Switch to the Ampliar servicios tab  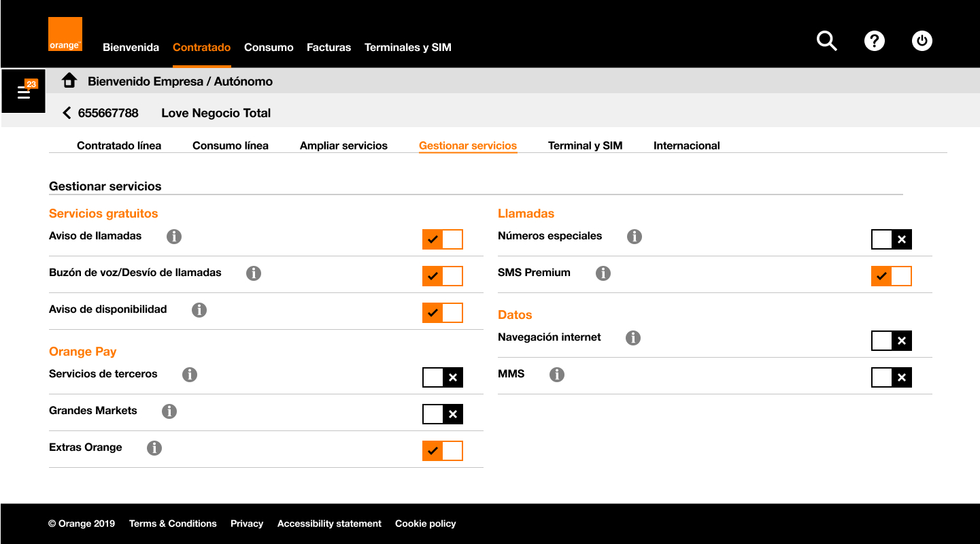tap(343, 146)
